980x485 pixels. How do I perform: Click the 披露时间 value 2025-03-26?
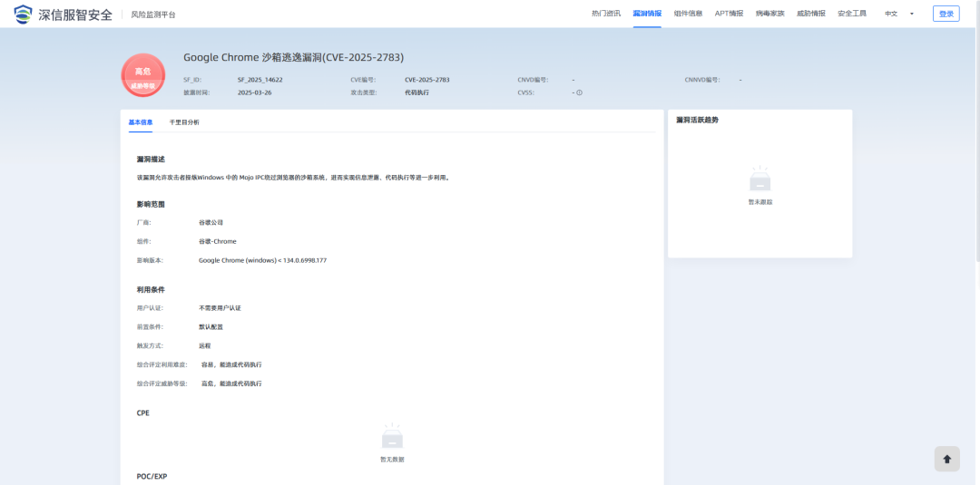[x=254, y=92]
